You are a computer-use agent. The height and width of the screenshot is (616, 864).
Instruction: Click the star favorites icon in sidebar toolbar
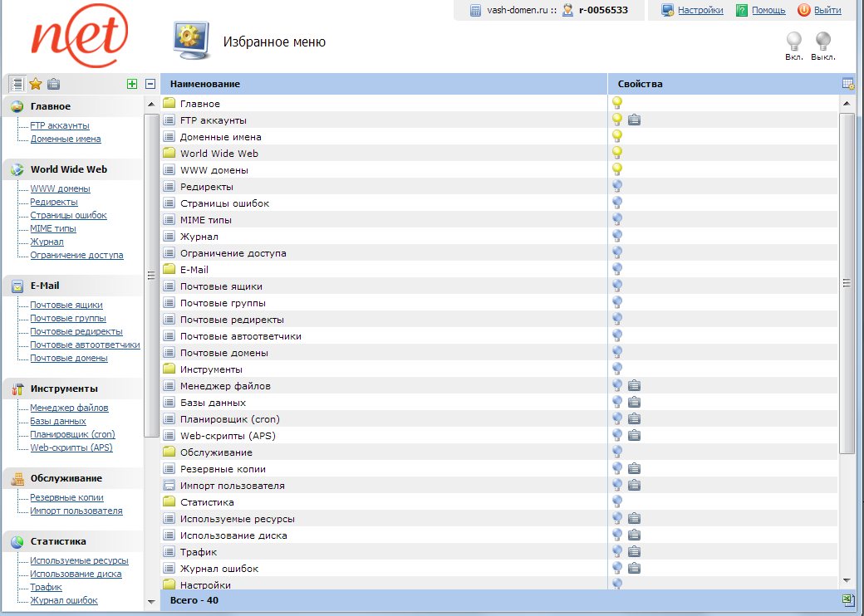35,84
